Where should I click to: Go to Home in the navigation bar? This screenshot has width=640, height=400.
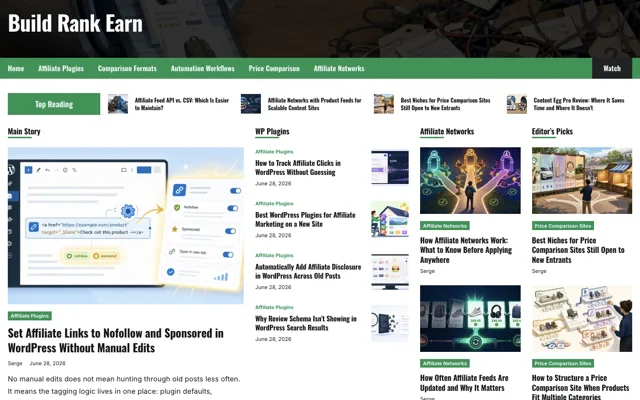pos(16,69)
